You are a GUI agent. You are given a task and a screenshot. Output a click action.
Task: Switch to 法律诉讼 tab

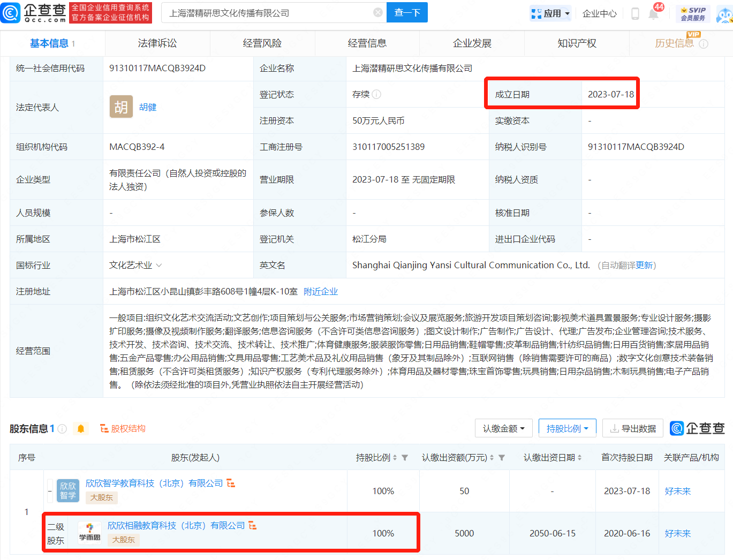pyautogui.click(x=157, y=43)
